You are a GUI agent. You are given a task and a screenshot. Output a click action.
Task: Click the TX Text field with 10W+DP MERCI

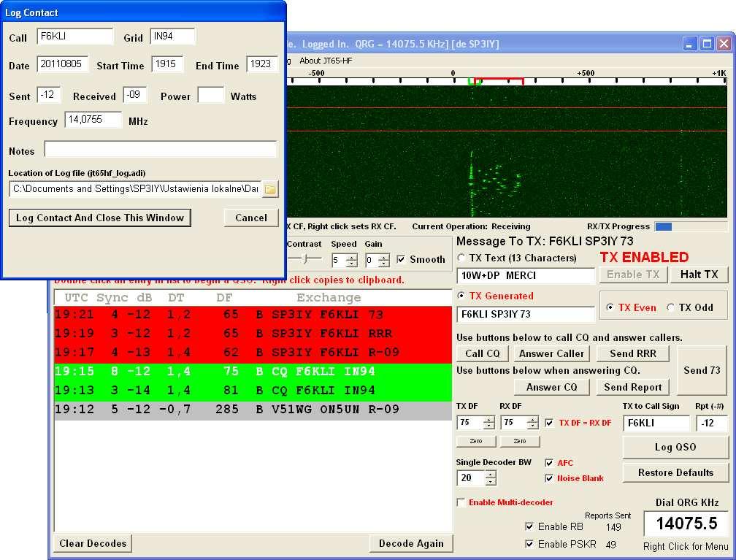click(x=526, y=275)
